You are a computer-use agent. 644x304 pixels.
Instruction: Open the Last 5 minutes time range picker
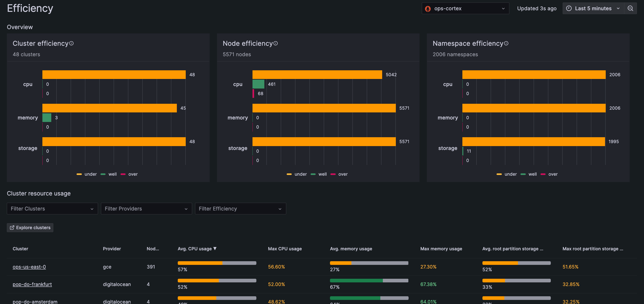coord(593,8)
